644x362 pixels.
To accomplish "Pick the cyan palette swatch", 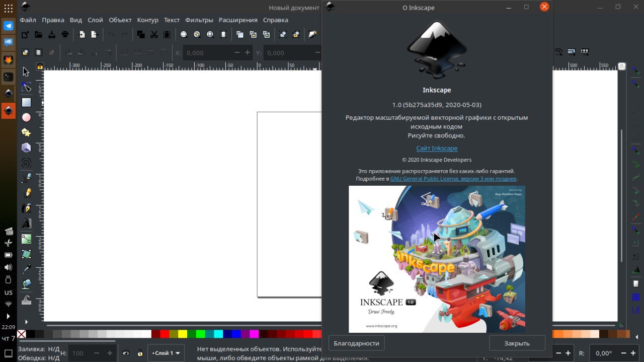I will pyautogui.click(x=218, y=334).
